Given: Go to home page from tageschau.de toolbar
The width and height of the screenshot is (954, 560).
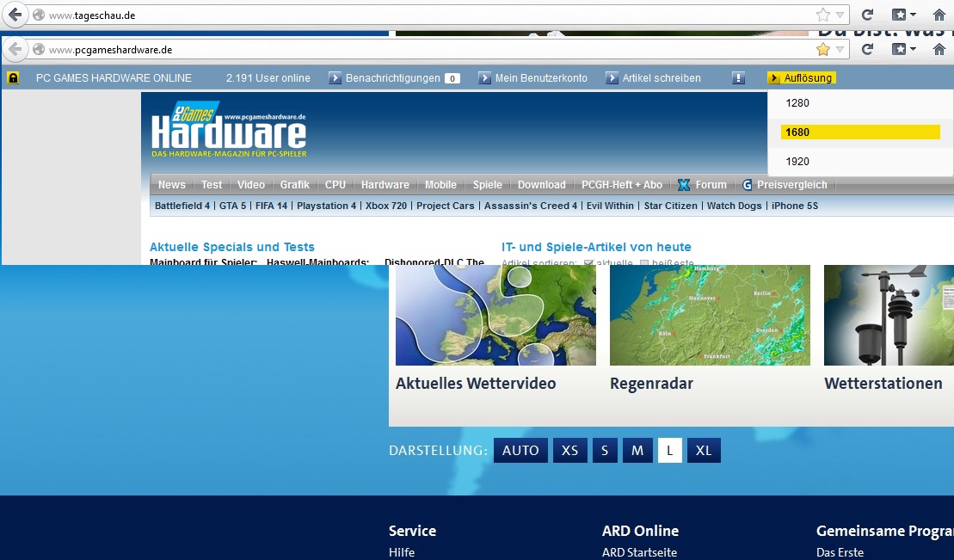Looking at the screenshot, I should click(939, 15).
